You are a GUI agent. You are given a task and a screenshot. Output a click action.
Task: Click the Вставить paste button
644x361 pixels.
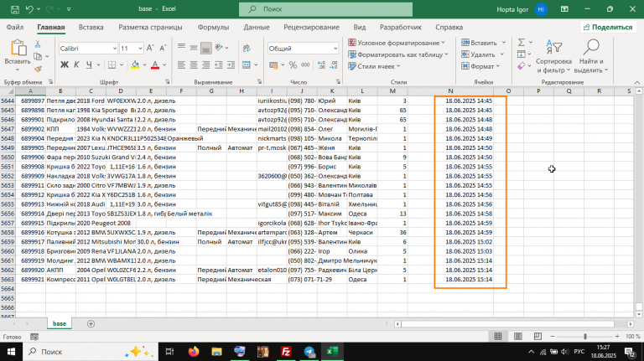point(18,56)
